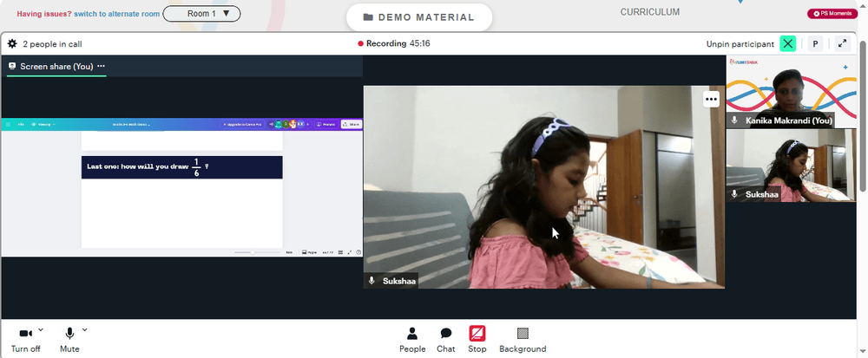This screenshot has height=358, width=868.
Task: Unpin participant with green X button
Action: point(788,43)
